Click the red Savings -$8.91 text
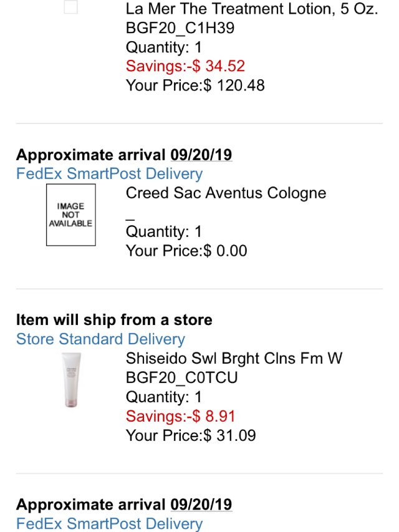 (x=180, y=416)
